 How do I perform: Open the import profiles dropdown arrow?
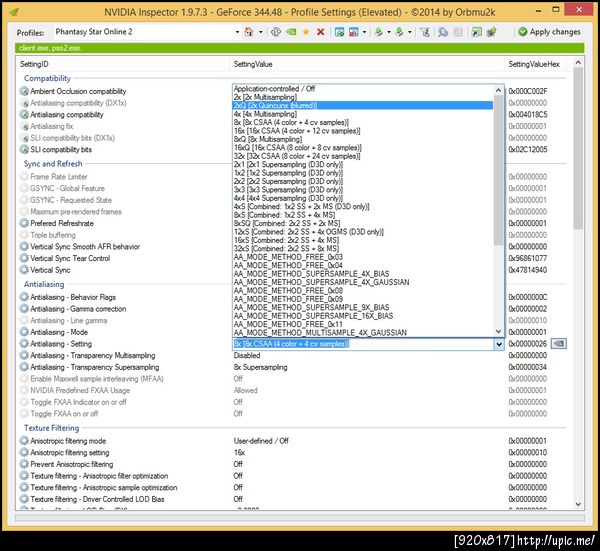[410, 32]
